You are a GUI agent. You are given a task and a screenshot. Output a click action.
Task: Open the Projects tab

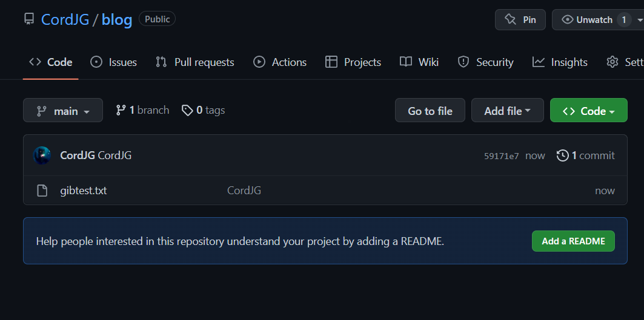[x=353, y=62]
